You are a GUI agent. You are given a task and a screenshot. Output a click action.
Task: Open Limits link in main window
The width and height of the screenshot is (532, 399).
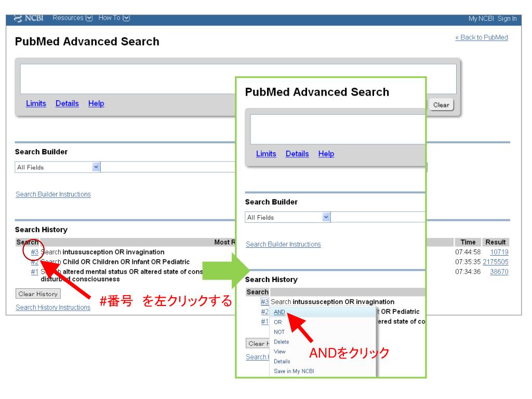36,103
